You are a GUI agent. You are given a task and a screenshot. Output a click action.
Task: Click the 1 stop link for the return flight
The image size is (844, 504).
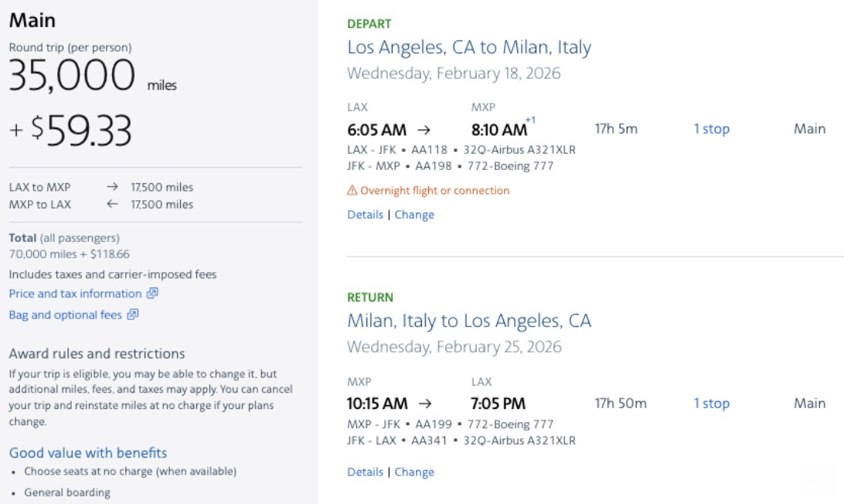(711, 404)
